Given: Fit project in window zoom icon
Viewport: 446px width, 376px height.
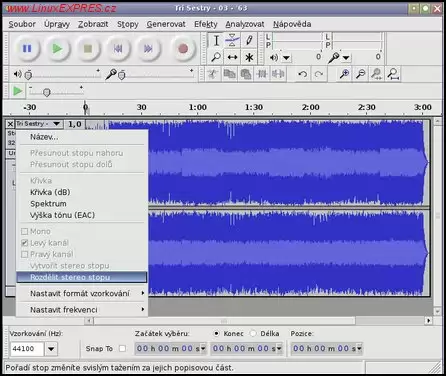Looking at the screenshot, I should [x=393, y=74].
